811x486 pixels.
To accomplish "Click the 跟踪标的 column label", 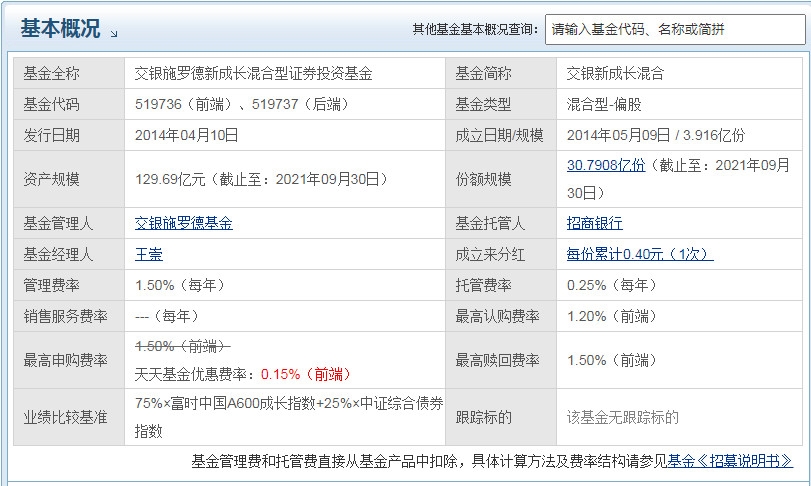I will (x=483, y=417).
